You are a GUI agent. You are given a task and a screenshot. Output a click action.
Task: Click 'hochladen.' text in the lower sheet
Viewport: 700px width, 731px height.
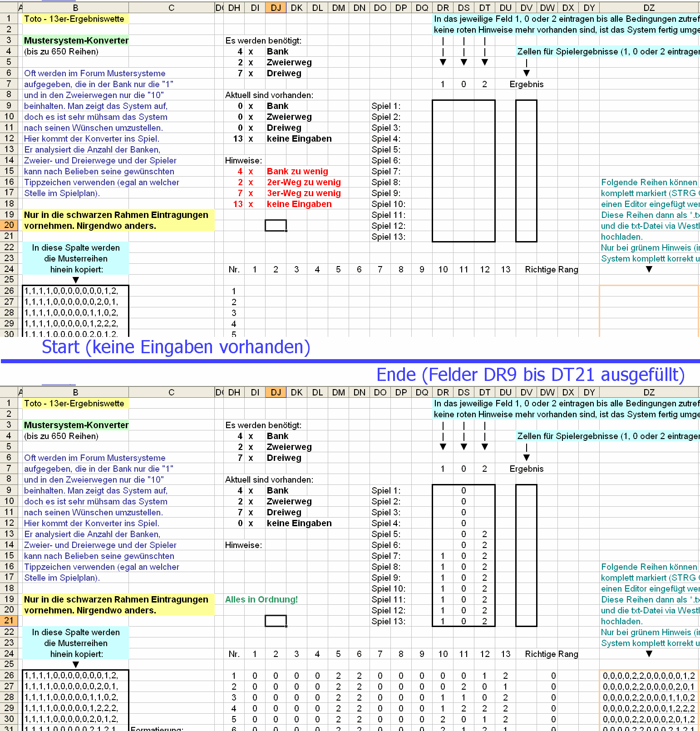[x=622, y=621]
